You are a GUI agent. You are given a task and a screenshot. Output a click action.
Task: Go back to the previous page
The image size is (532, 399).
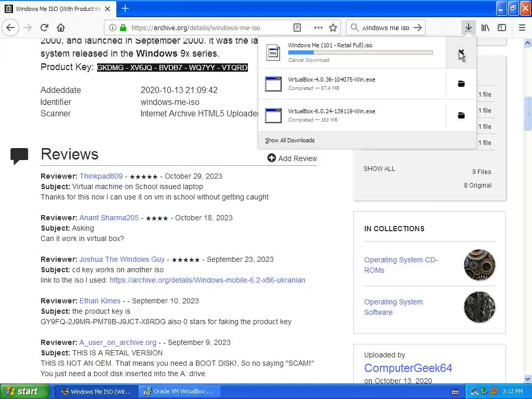tap(10, 28)
